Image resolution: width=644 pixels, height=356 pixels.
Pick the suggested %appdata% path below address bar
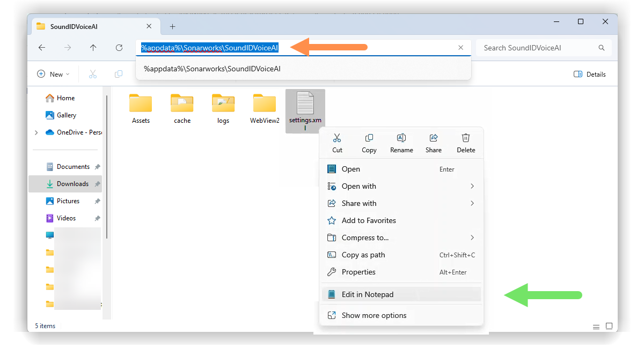pyautogui.click(x=303, y=69)
